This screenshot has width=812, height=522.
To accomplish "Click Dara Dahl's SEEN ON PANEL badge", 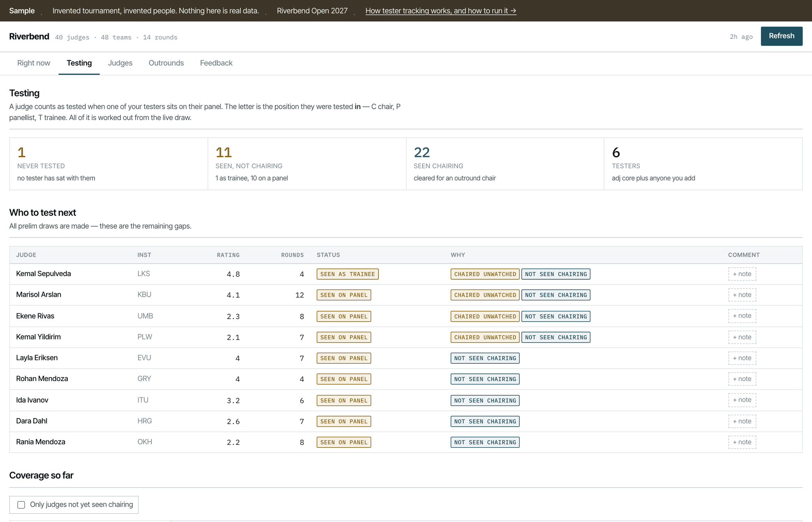I will [x=343, y=421].
